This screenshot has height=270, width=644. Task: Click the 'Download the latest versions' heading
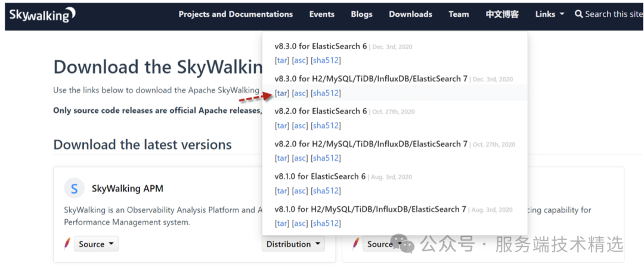pos(143,145)
